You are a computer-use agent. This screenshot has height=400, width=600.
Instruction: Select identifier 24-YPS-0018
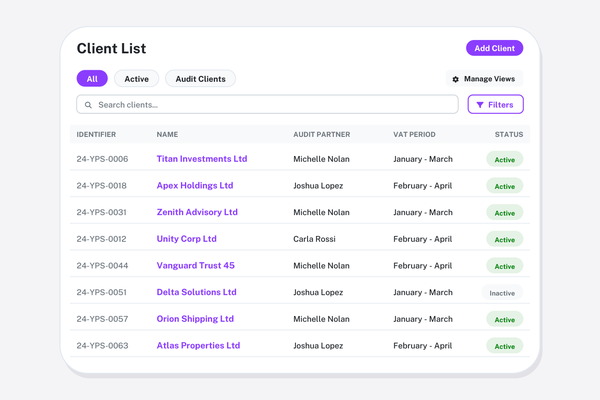pos(101,186)
